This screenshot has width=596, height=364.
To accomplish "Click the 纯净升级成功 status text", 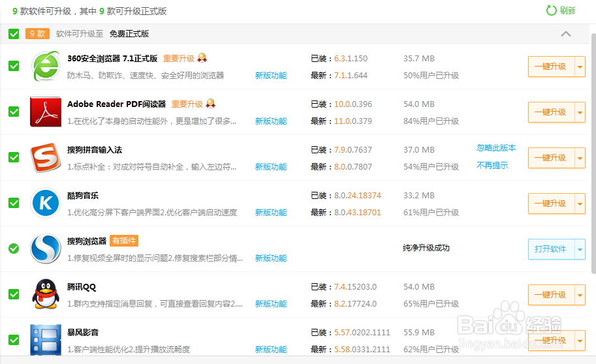I will [426, 248].
